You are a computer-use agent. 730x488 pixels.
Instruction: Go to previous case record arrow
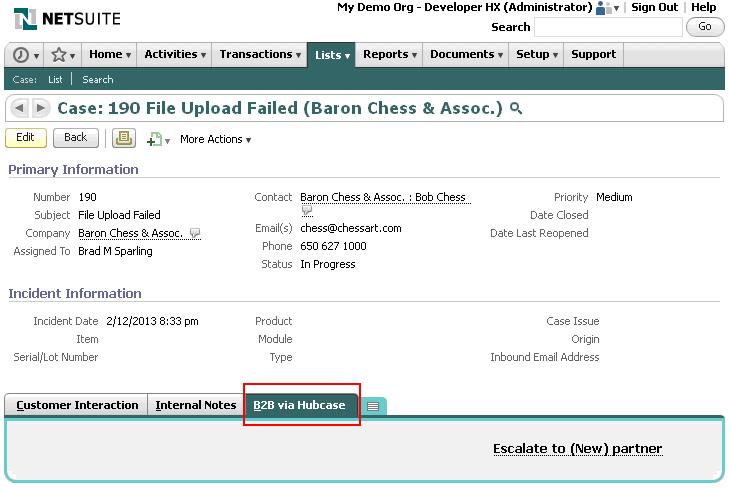point(19,108)
